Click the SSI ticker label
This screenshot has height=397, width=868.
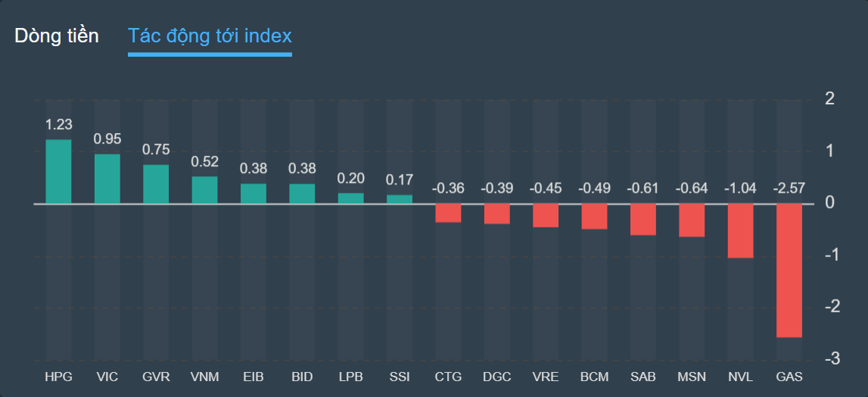click(400, 377)
